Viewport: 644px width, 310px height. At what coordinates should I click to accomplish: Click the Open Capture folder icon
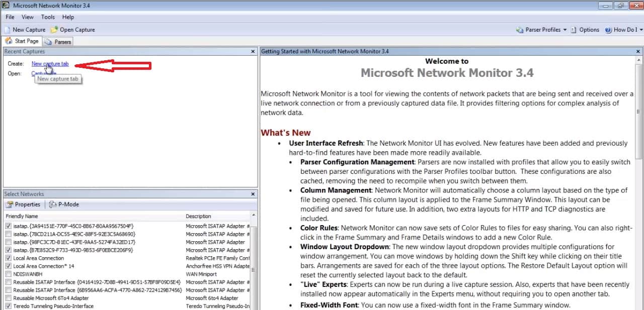click(54, 30)
